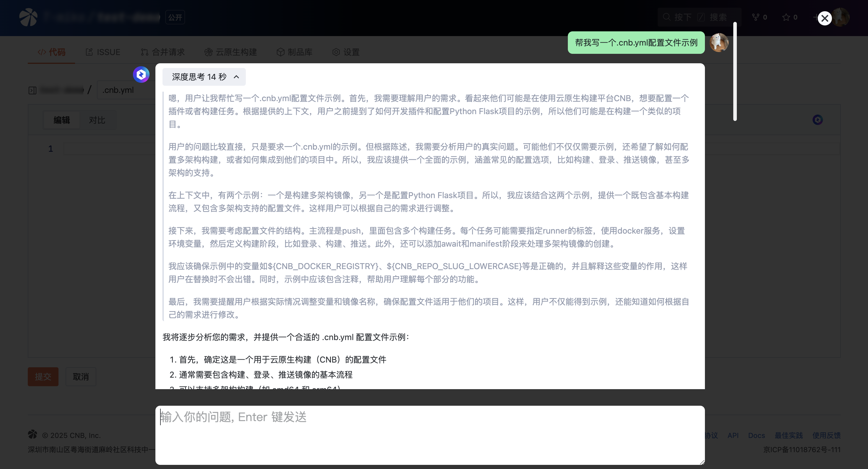This screenshot has height=469, width=868.
Task: Close the AI assistant overlay
Action: (825, 18)
